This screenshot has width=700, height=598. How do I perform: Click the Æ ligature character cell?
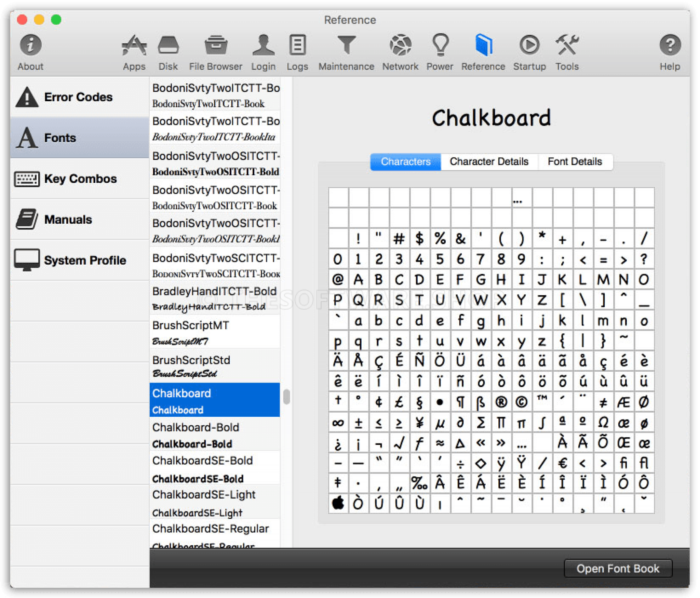pyautogui.click(x=624, y=402)
